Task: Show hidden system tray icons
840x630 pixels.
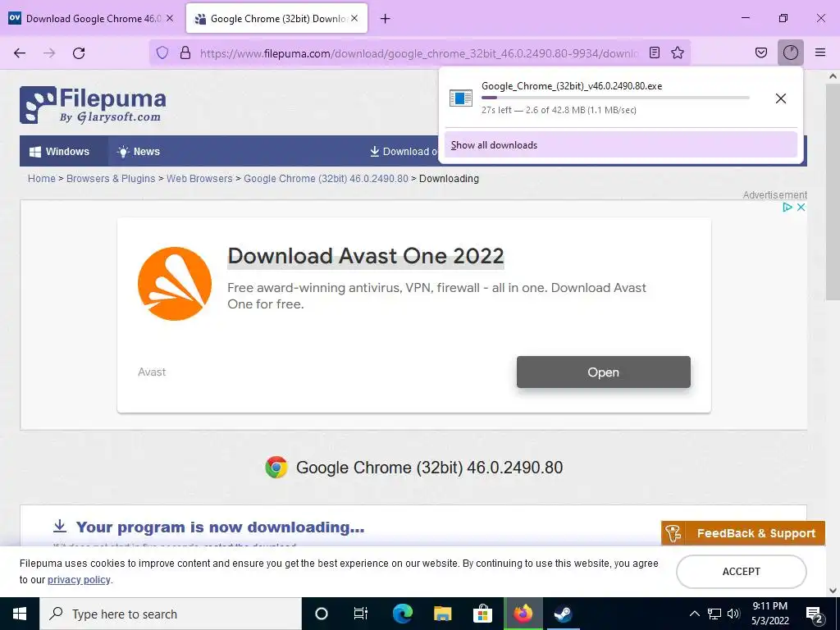Action: pos(694,614)
